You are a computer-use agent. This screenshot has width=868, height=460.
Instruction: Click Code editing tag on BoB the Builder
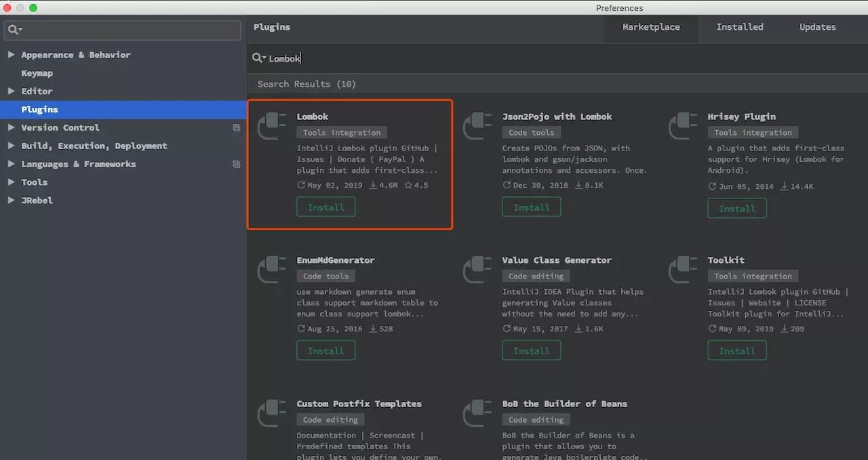tap(536, 420)
